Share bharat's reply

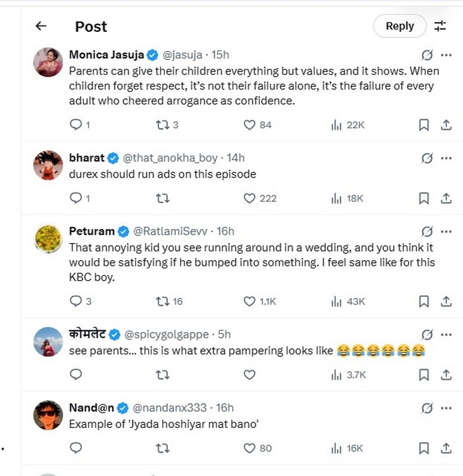[x=446, y=198]
